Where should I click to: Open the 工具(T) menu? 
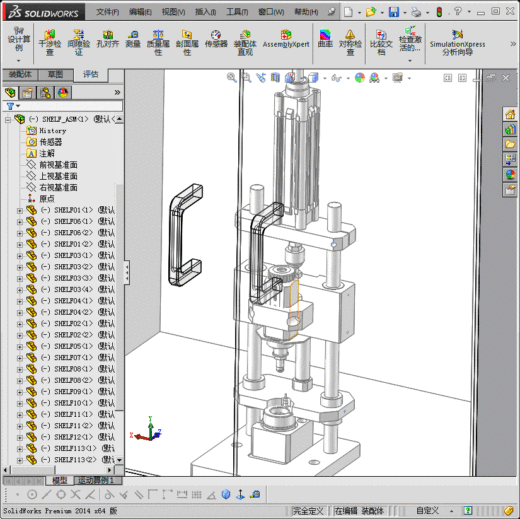click(x=237, y=12)
